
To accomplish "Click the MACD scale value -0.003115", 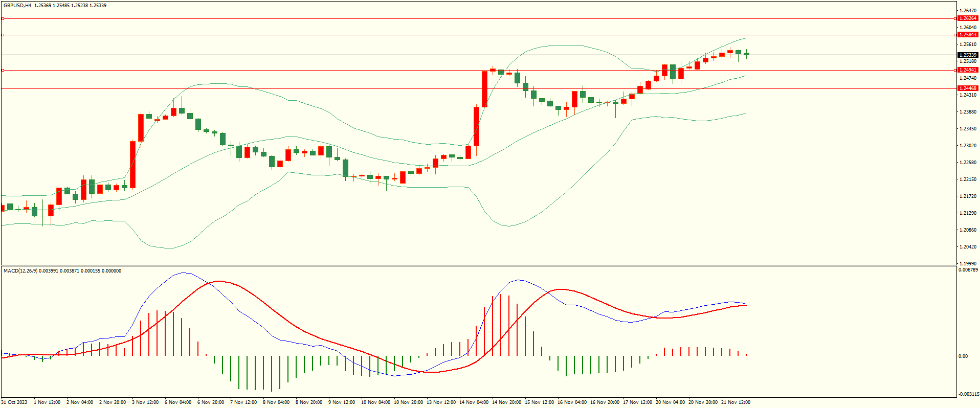I will [968, 394].
